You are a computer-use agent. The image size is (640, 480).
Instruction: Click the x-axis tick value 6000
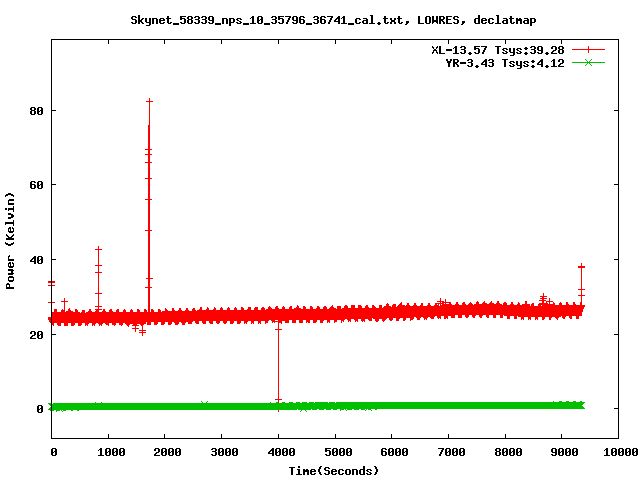coord(395,452)
